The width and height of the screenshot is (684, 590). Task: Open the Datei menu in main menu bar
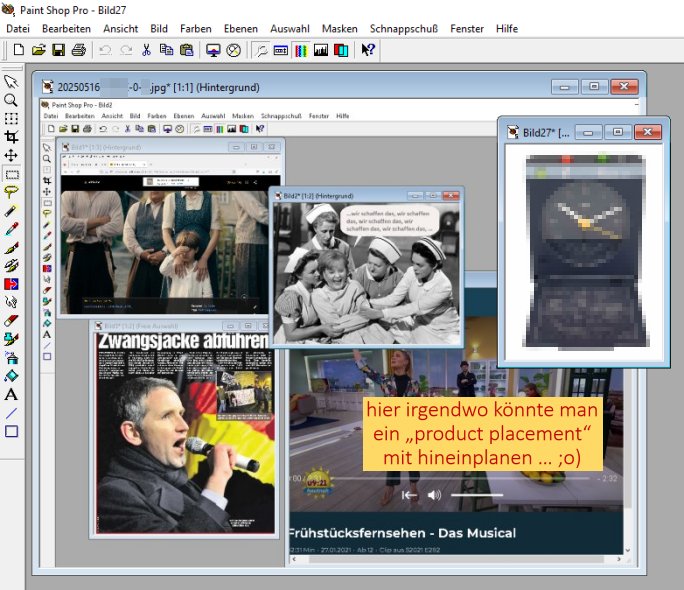click(x=18, y=29)
